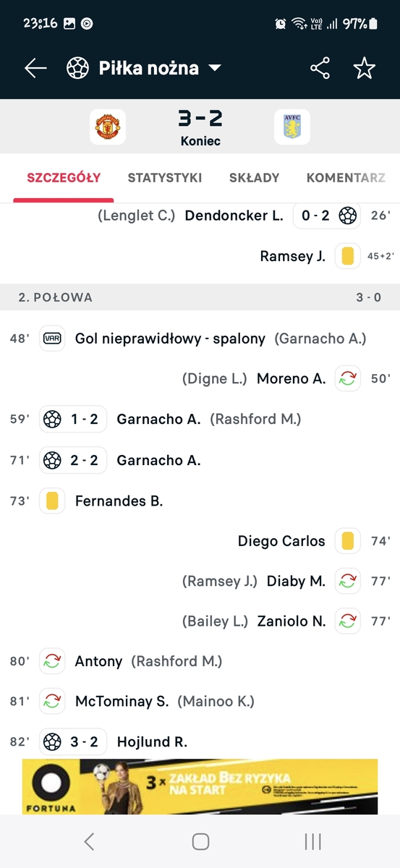Screen dimensions: 400x868
Task: Switch to the STATYSTYKI tab
Action: click(165, 177)
